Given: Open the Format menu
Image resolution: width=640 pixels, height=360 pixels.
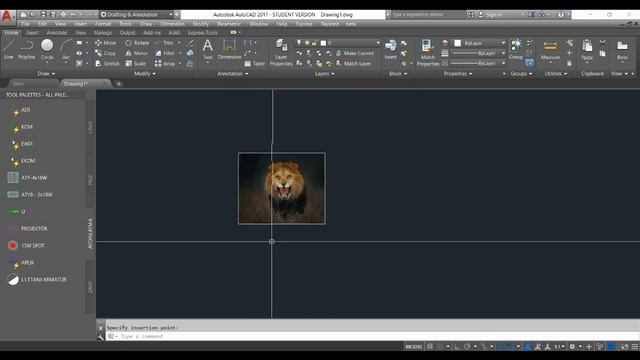Looking at the screenshot, I should [x=103, y=24].
